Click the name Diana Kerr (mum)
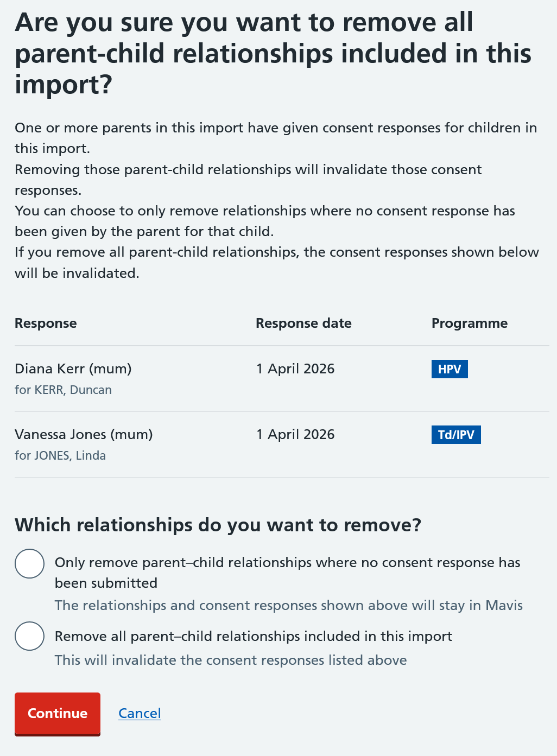 click(73, 369)
